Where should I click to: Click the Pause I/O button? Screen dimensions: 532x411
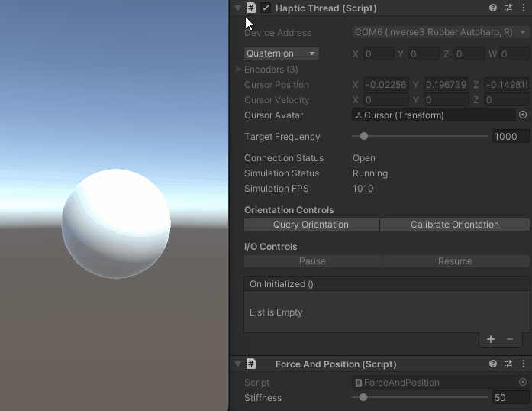(x=312, y=261)
